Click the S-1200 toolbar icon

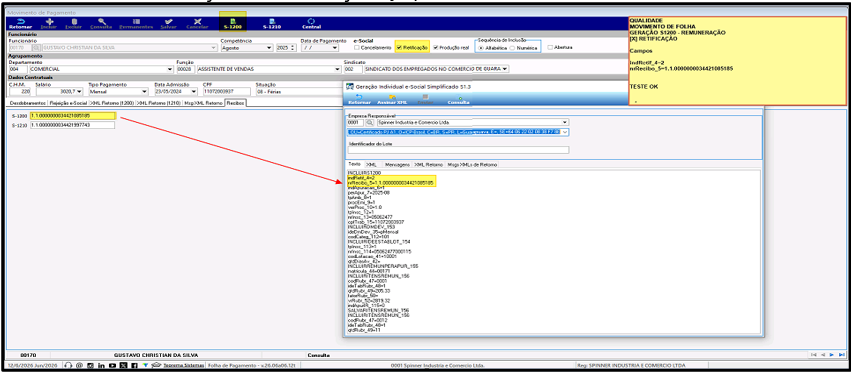tap(232, 23)
